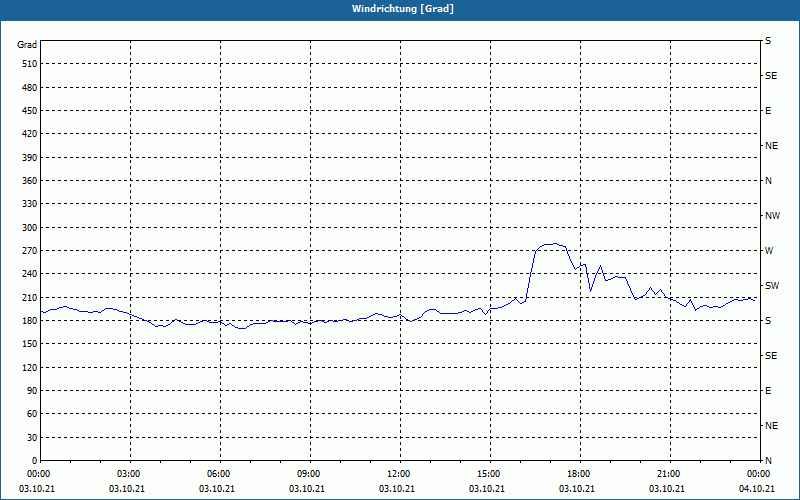Select the y-axis value 450
The image size is (800, 500).
[x=30, y=111]
